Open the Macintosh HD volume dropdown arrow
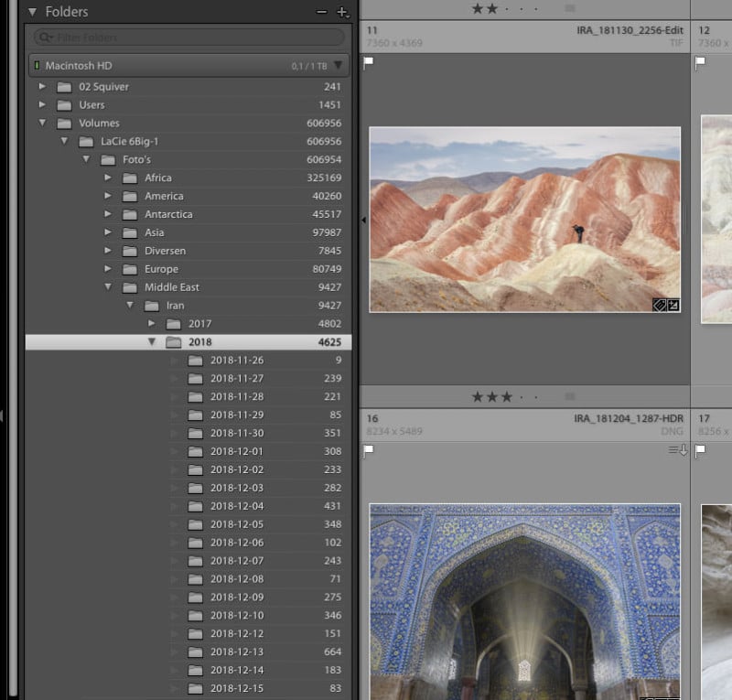The width and height of the screenshot is (732, 700). (x=339, y=66)
